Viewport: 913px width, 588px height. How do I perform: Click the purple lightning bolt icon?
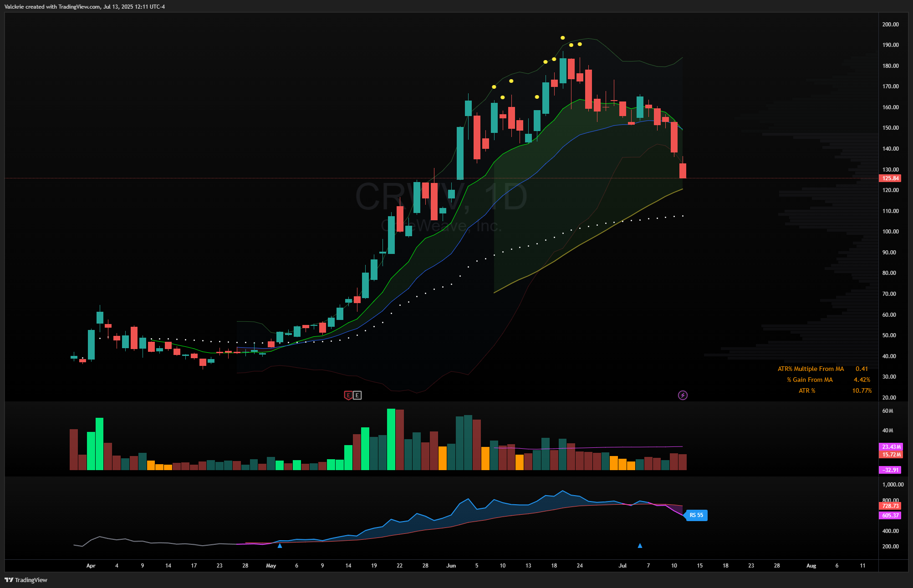(683, 395)
